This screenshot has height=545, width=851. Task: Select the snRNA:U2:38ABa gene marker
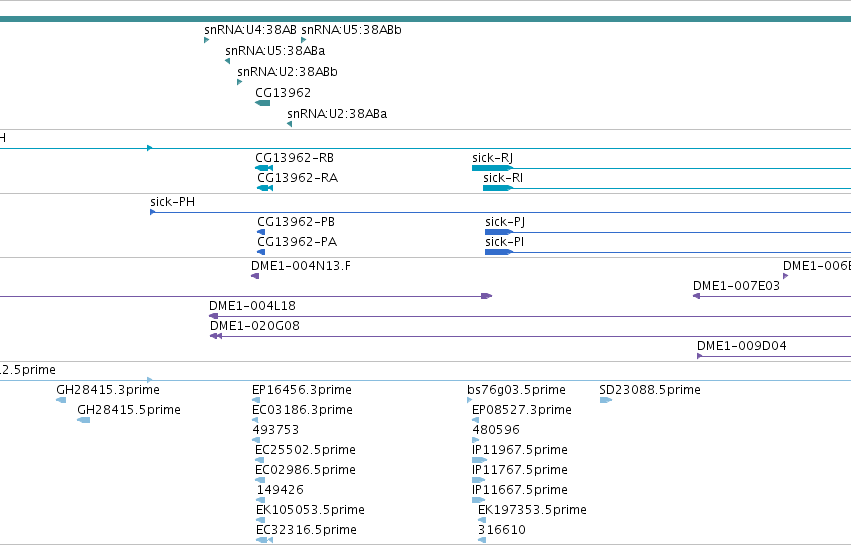click(290, 124)
